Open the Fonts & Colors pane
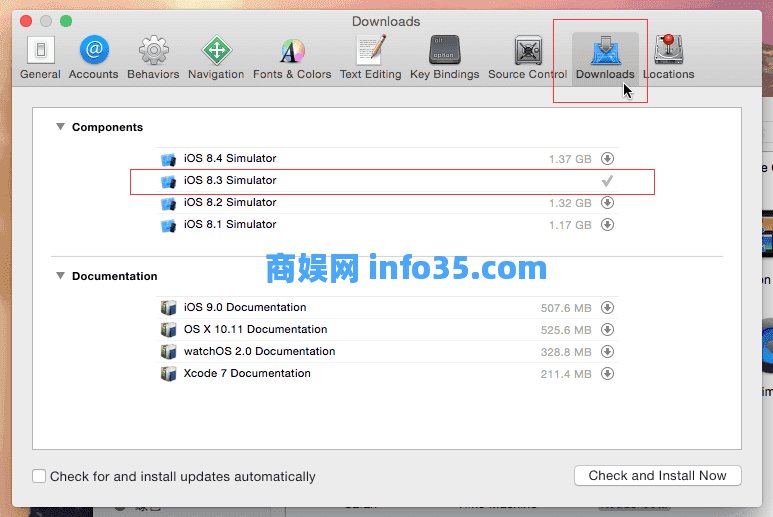The height and width of the screenshot is (517, 773). (292, 58)
